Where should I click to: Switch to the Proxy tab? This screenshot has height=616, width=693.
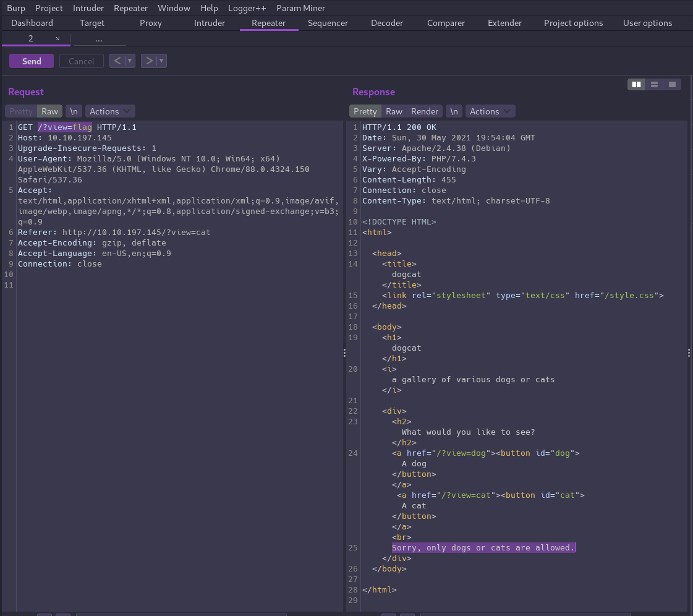pos(151,23)
